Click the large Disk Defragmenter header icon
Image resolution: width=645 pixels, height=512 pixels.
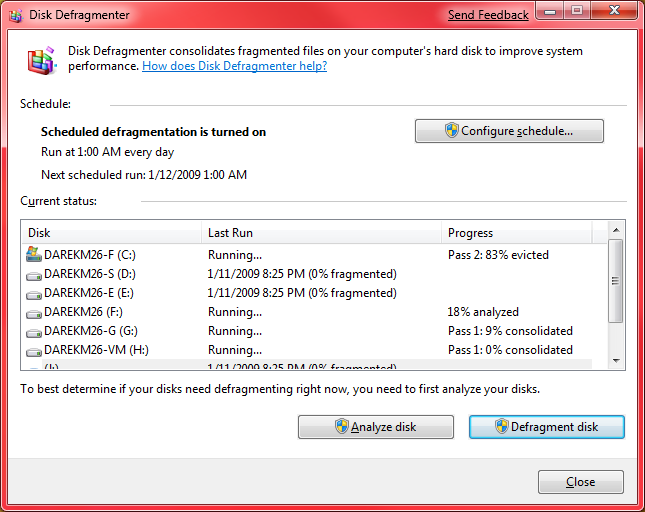pos(42,61)
